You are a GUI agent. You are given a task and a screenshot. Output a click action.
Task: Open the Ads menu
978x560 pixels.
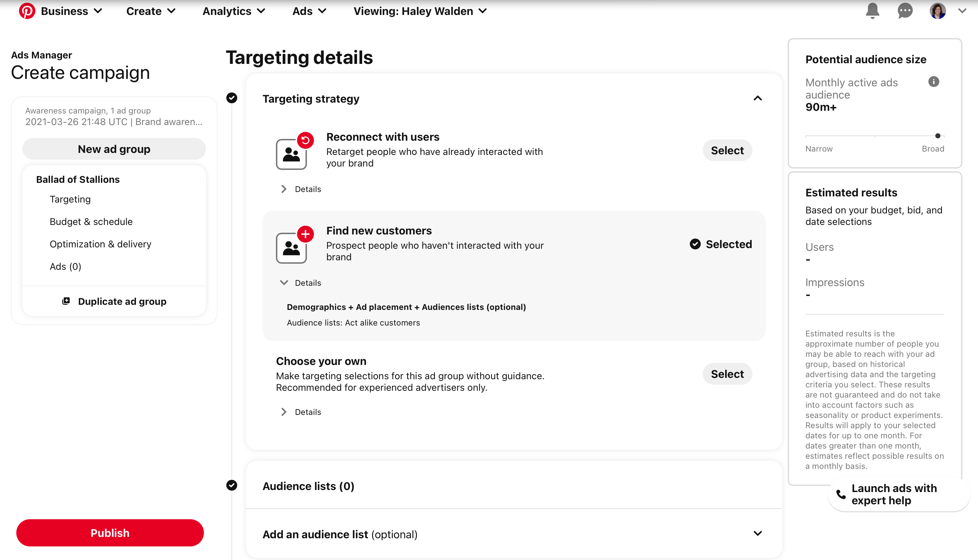point(309,11)
